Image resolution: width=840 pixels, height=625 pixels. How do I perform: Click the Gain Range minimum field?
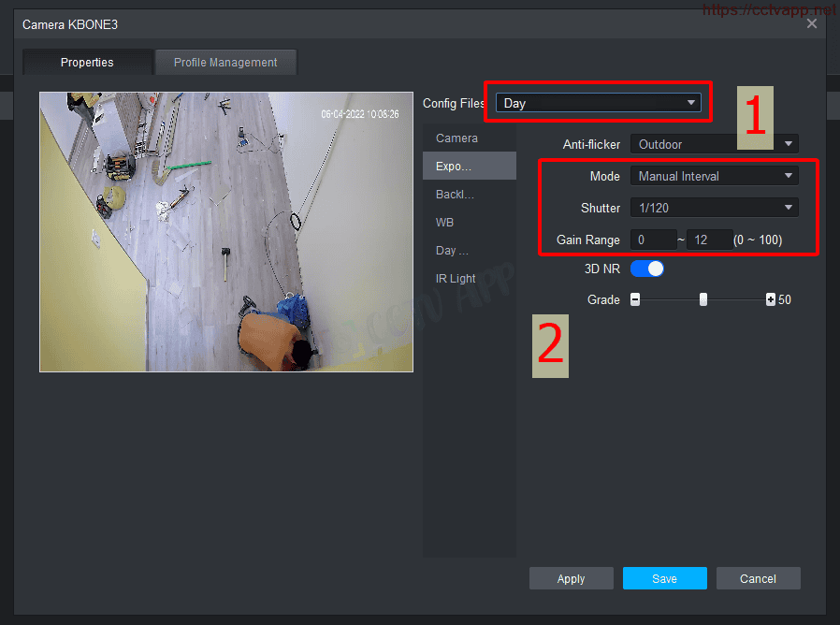(652, 240)
